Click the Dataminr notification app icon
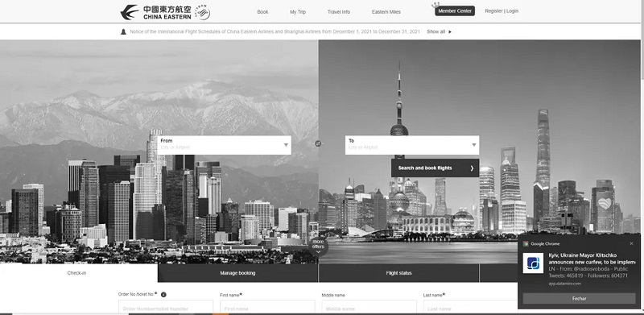 coord(533,263)
